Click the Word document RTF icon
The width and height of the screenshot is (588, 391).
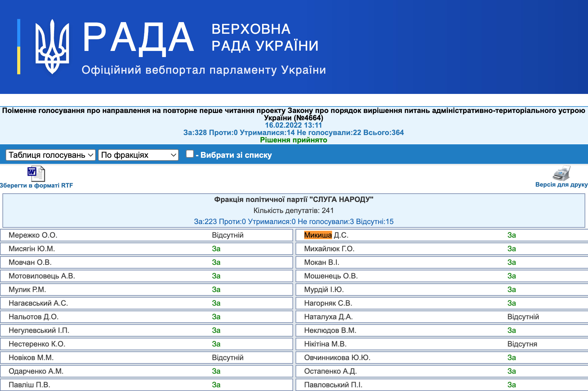click(x=36, y=174)
